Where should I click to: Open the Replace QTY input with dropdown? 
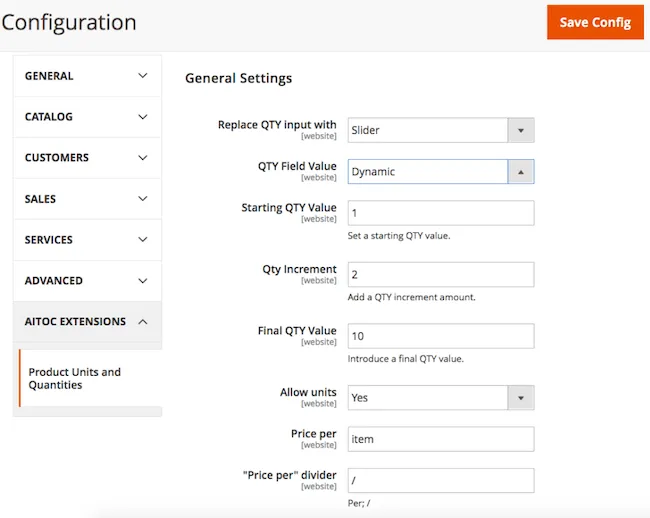pos(440,130)
